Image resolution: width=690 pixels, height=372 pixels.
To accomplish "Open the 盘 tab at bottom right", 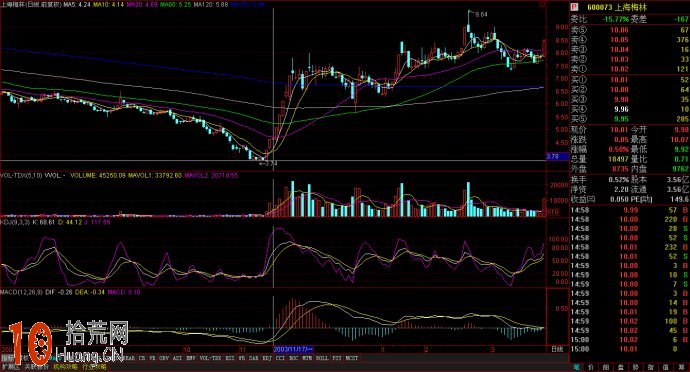I will 621,367.
